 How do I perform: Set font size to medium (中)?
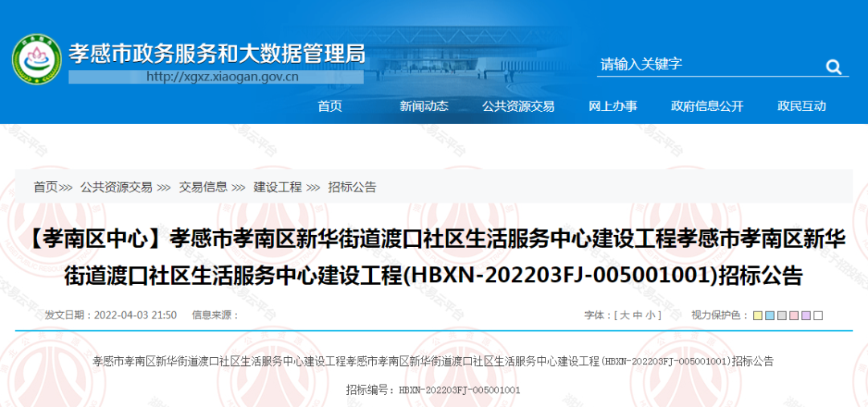[637, 315]
